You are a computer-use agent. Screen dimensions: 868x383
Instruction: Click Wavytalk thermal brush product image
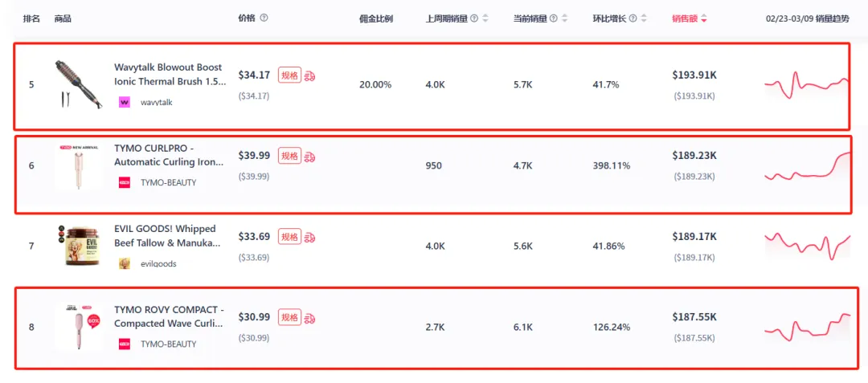tap(79, 84)
